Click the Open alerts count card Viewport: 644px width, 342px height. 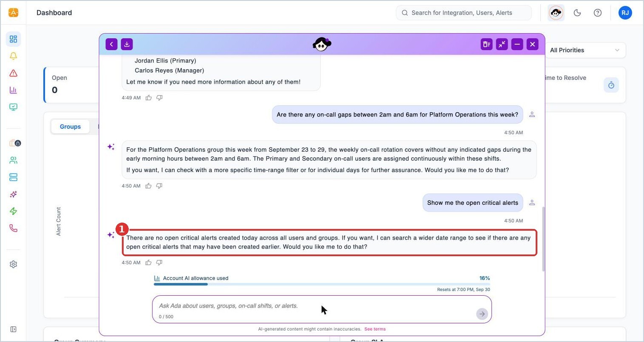coord(71,85)
